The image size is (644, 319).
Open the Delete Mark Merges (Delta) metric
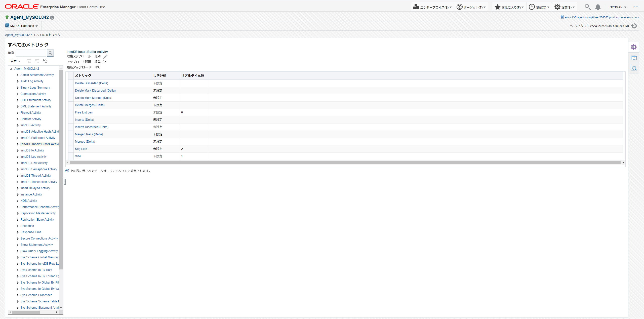tap(93, 98)
